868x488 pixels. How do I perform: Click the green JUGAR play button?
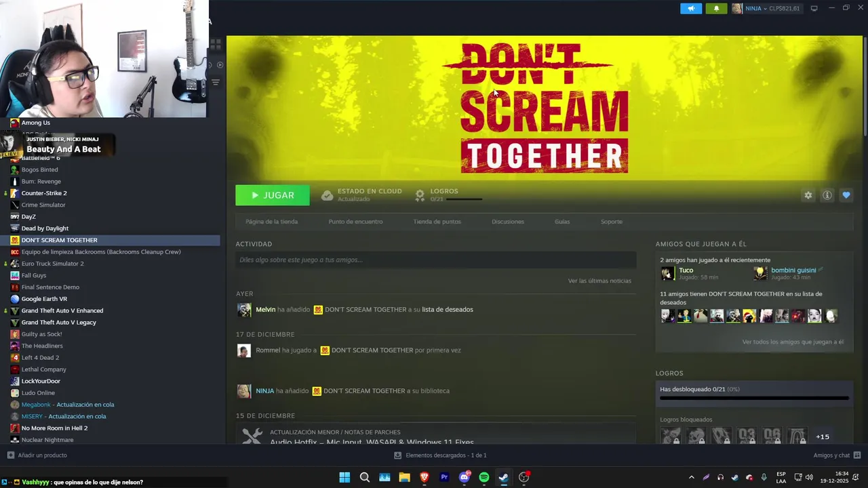point(273,195)
